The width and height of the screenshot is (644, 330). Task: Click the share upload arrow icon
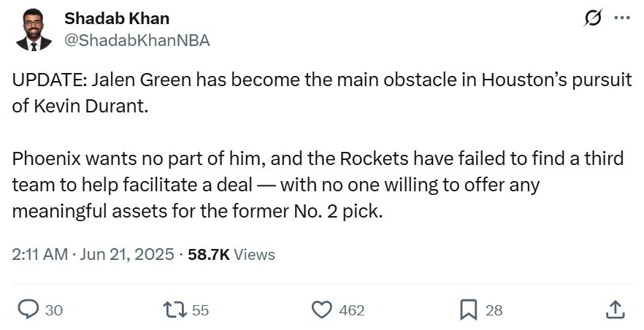pyautogui.click(x=616, y=310)
